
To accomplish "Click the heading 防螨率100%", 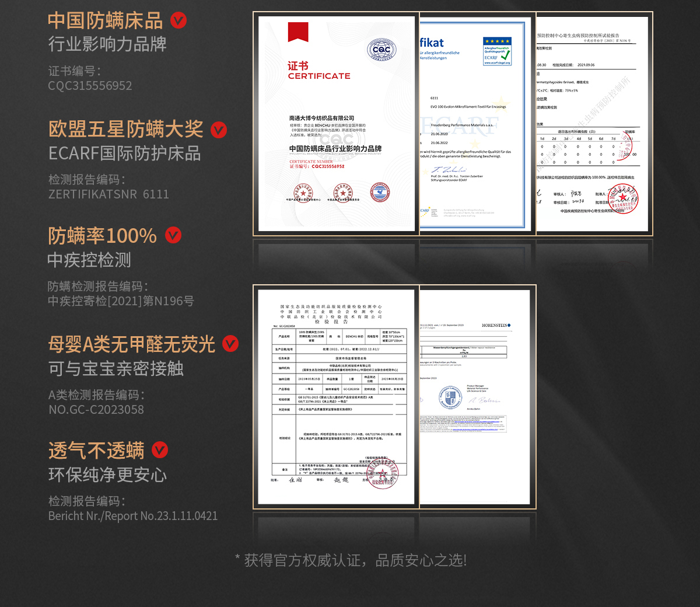I will [103, 236].
